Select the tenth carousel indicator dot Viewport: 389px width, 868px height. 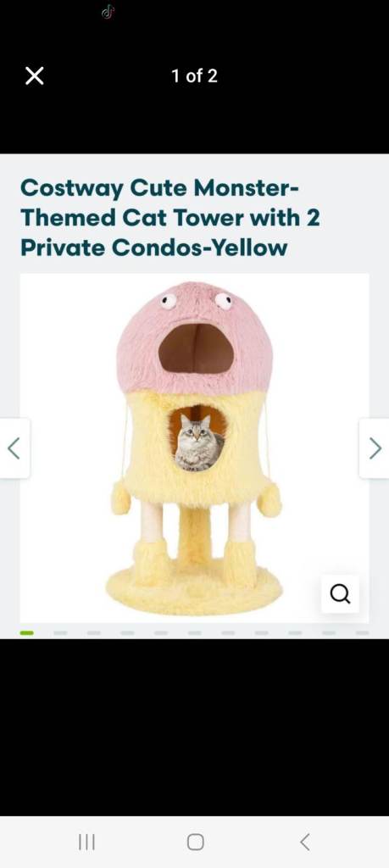pyautogui.click(x=329, y=632)
